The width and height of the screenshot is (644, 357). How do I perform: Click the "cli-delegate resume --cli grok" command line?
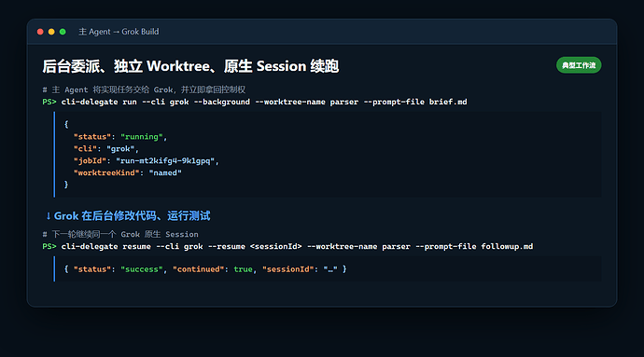click(x=297, y=246)
